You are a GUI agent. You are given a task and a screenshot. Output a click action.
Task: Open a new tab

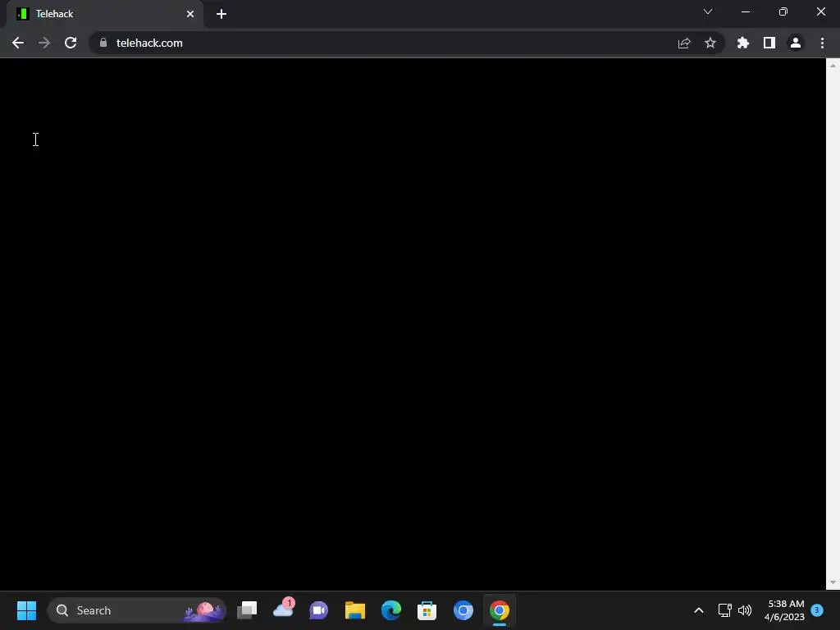click(x=221, y=14)
